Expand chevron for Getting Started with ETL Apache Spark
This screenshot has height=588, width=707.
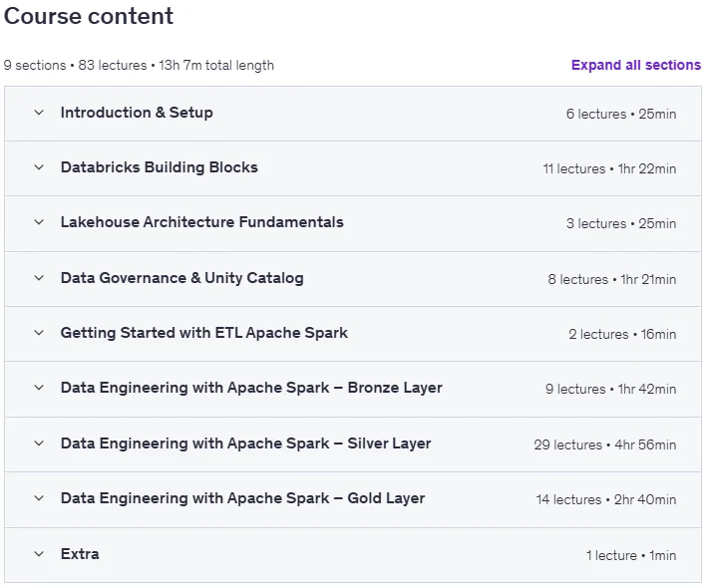(x=39, y=333)
